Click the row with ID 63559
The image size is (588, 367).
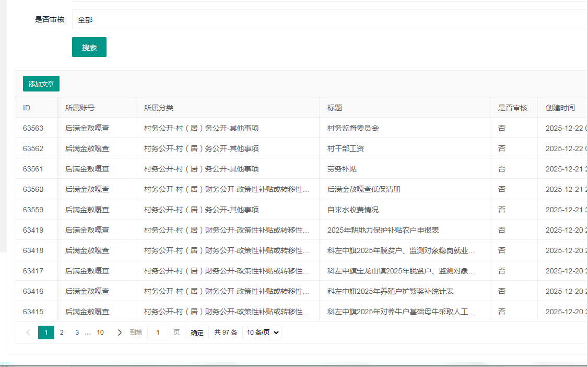coord(33,210)
